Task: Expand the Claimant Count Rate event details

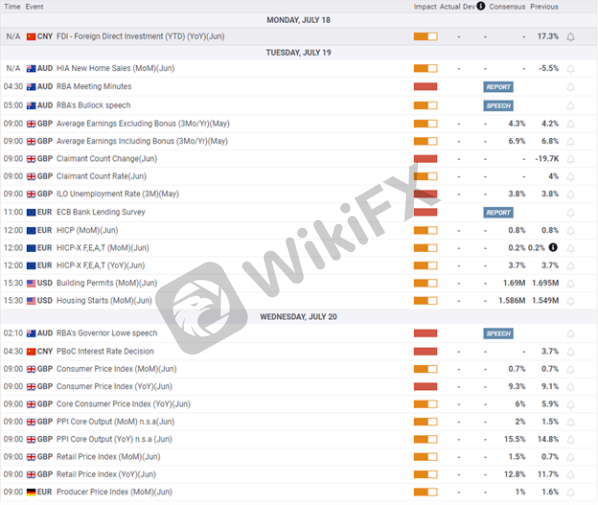Action: click(298, 176)
